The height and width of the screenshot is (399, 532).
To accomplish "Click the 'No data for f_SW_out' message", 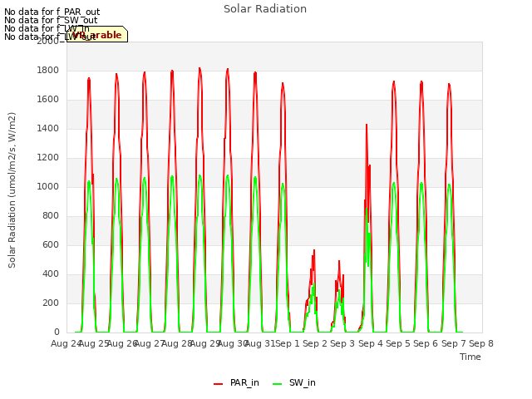I will (x=51, y=20).
